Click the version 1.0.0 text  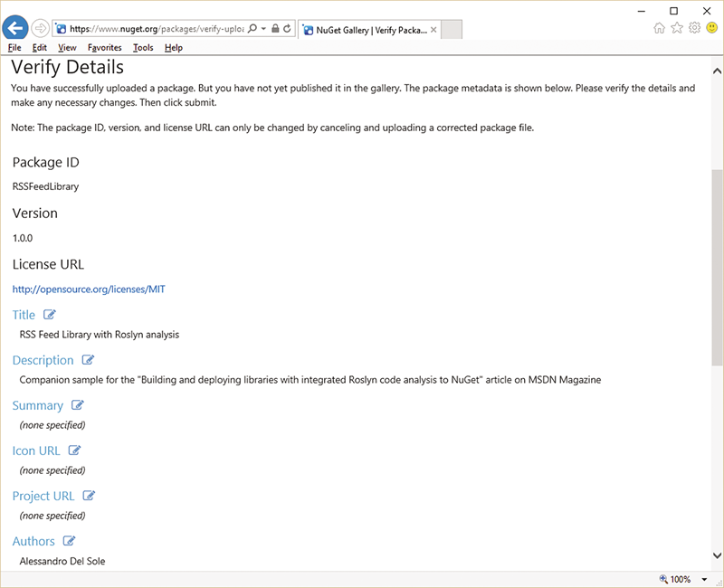[x=23, y=238]
